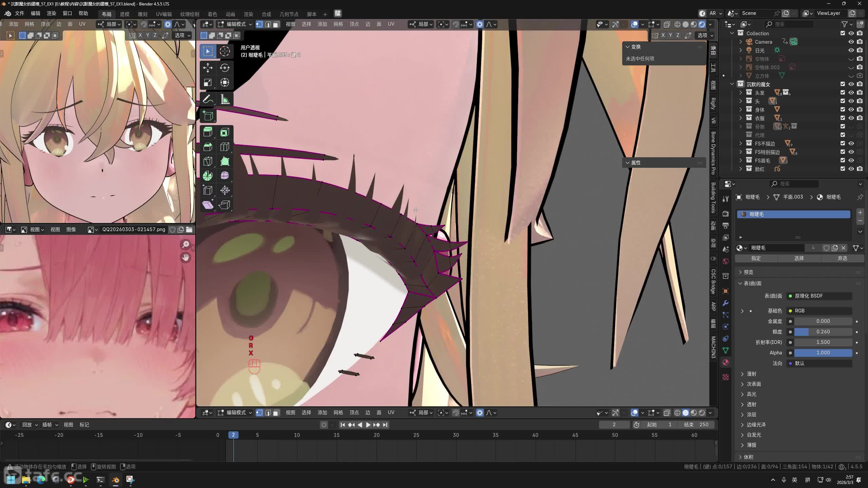The height and width of the screenshot is (488, 868).
Task: Switch to the UV编辑 workspace tab
Action: pyautogui.click(x=164, y=14)
